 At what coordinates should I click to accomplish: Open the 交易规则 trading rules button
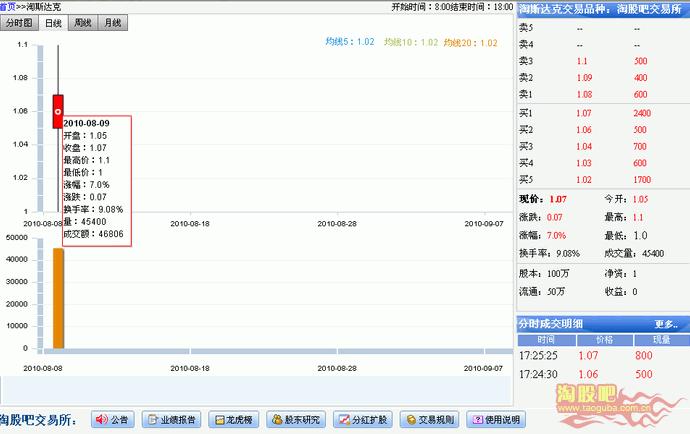(429, 419)
